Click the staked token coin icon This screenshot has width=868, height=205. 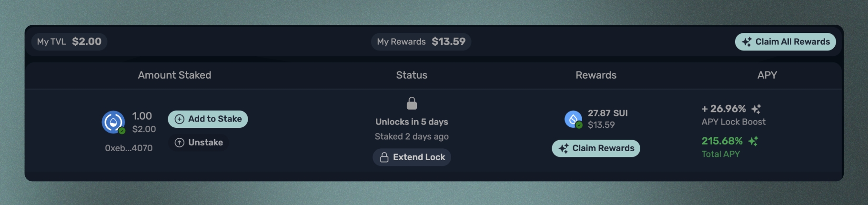pos(113,122)
